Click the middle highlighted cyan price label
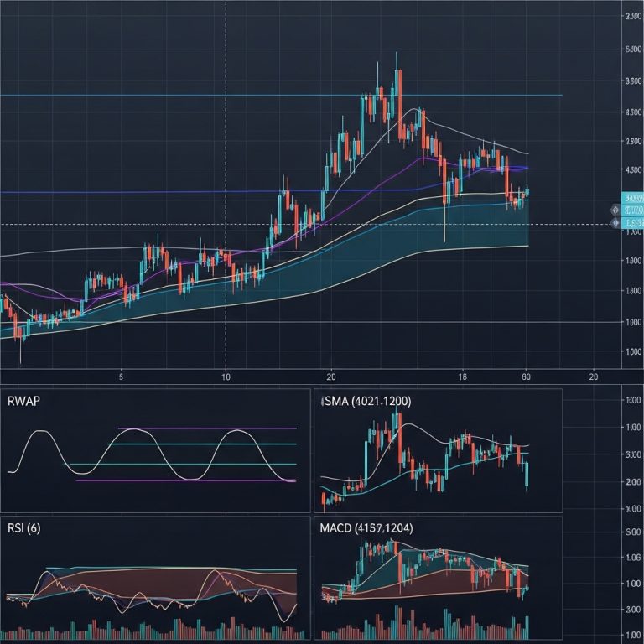Screen dimensions: 644x644 [632, 209]
